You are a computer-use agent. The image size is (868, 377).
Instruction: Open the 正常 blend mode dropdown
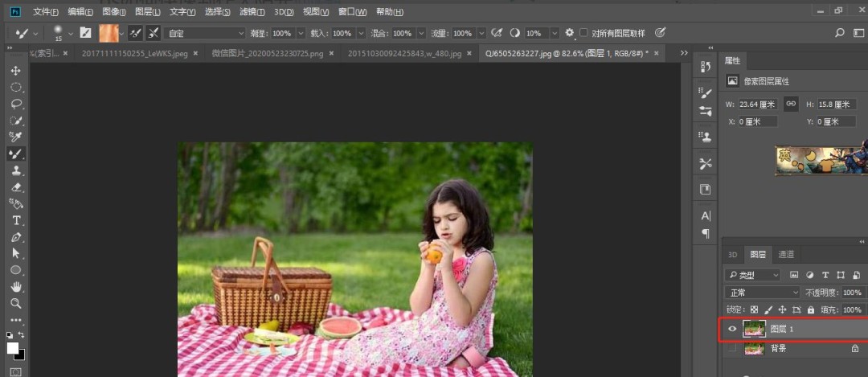click(x=762, y=293)
